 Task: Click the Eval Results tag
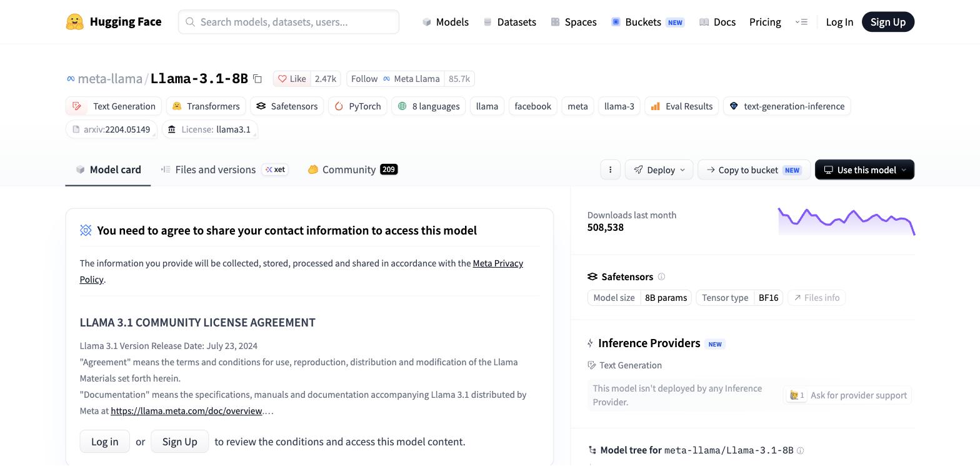pyautogui.click(x=681, y=106)
